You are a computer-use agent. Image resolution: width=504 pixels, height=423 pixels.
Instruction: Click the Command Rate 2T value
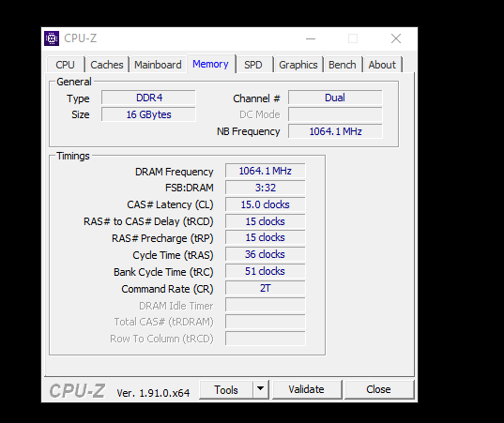tap(266, 288)
